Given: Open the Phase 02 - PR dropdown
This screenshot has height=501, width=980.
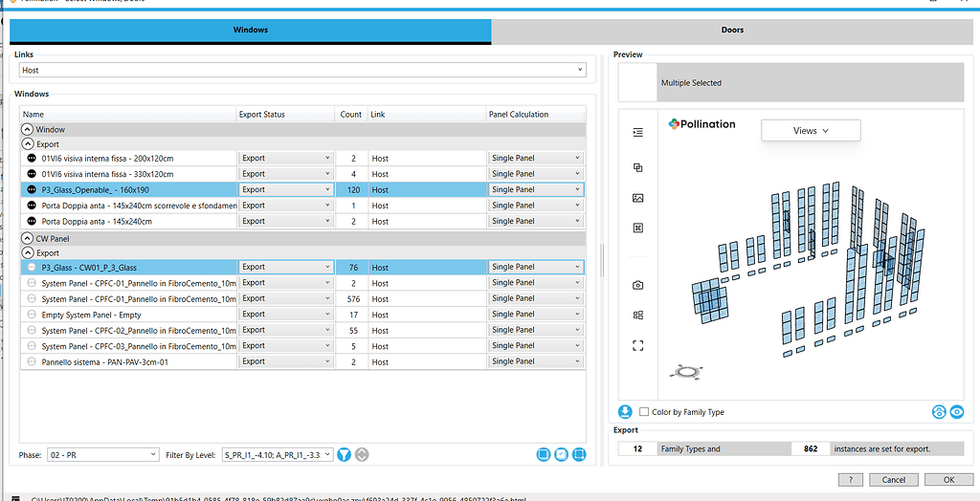Looking at the screenshot, I should (103, 455).
